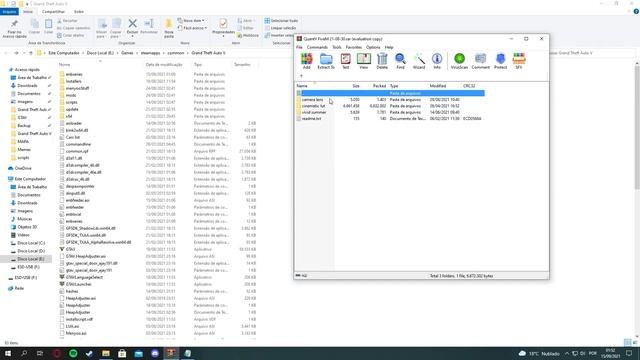Click the Protect shield icon

click(x=500, y=61)
